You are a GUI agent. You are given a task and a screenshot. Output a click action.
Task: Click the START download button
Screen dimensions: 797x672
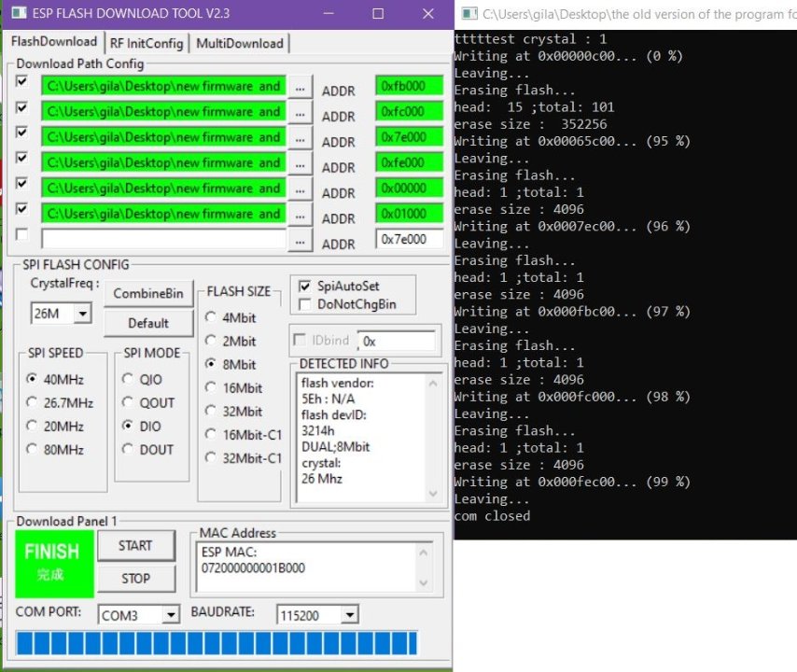(135, 545)
